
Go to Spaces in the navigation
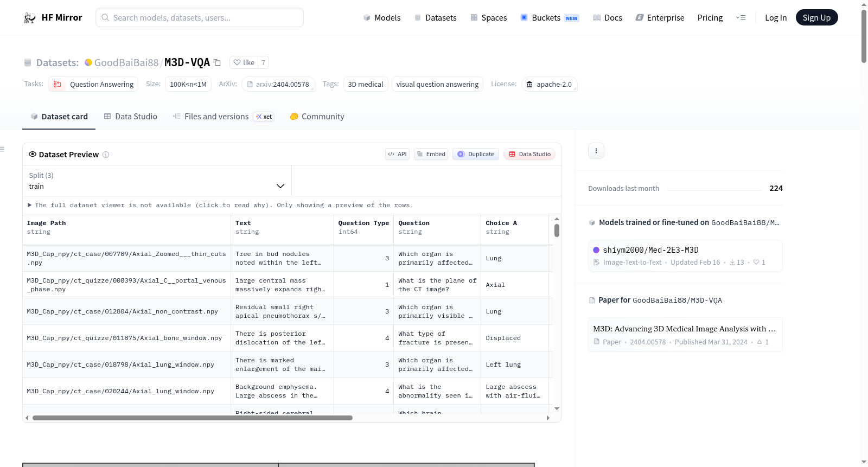[489, 18]
